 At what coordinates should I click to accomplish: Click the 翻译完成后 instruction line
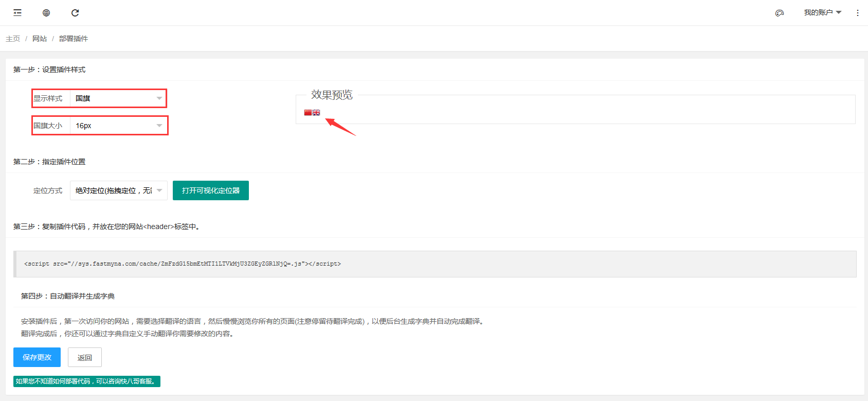pos(129,334)
